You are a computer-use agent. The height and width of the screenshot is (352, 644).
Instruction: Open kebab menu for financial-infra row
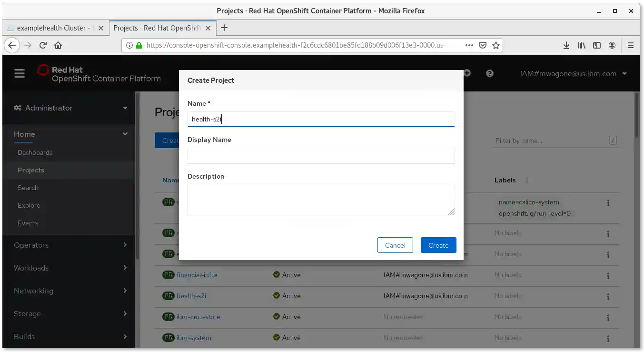[608, 275]
